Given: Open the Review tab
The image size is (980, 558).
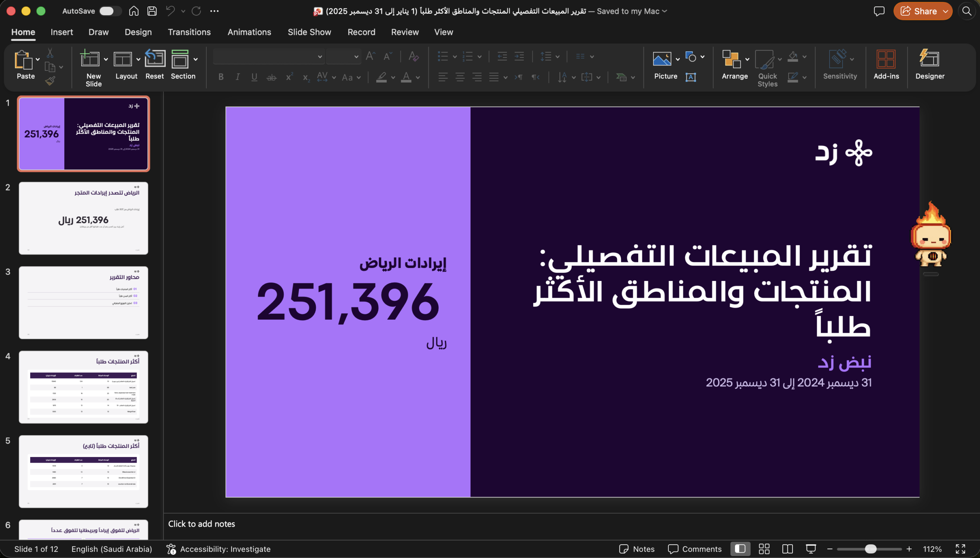Looking at the screenshot, I should 405,32.
